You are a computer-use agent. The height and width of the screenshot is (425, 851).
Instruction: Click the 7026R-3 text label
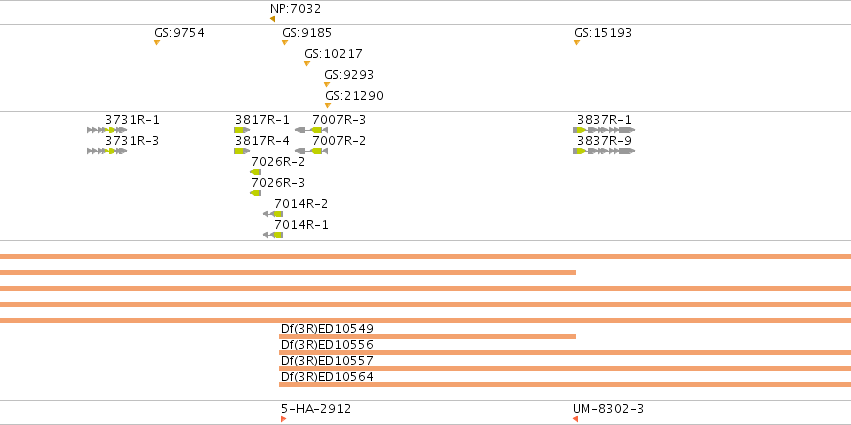click(278, 183)
